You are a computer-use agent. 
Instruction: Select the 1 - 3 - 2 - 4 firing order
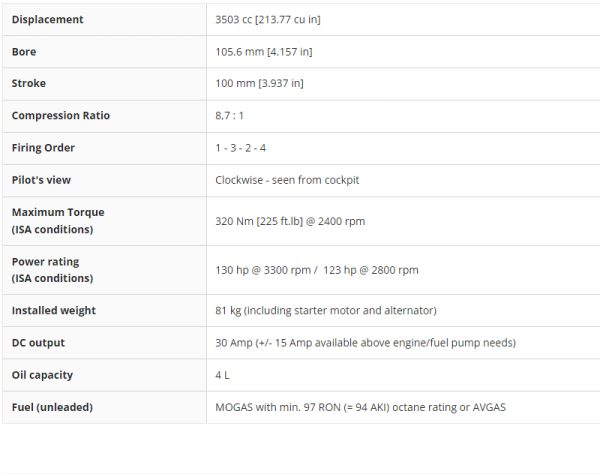pyautogui.click(x=241, y=148)
